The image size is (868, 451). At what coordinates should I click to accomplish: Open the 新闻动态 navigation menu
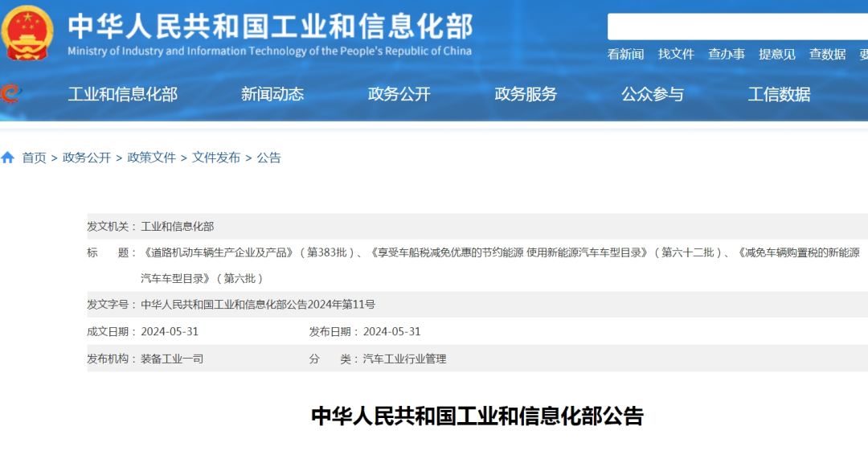tap(272, 94)
